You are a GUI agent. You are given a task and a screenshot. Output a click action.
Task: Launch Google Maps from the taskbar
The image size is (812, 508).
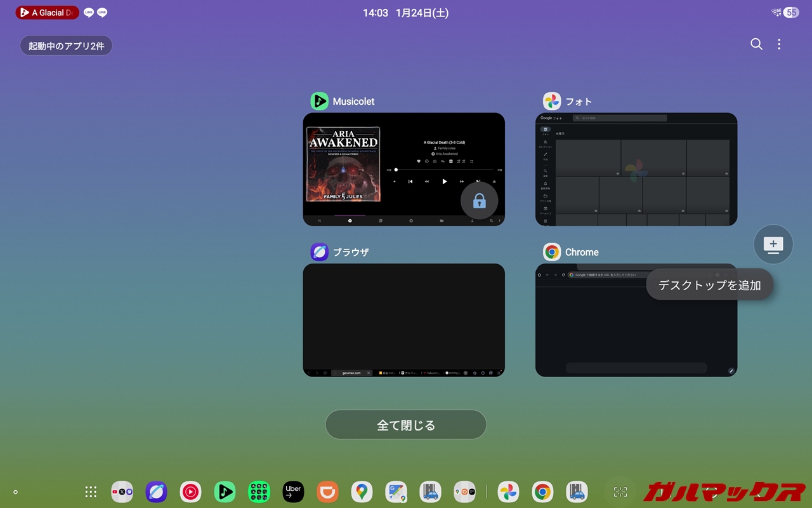tap(362, 491)
